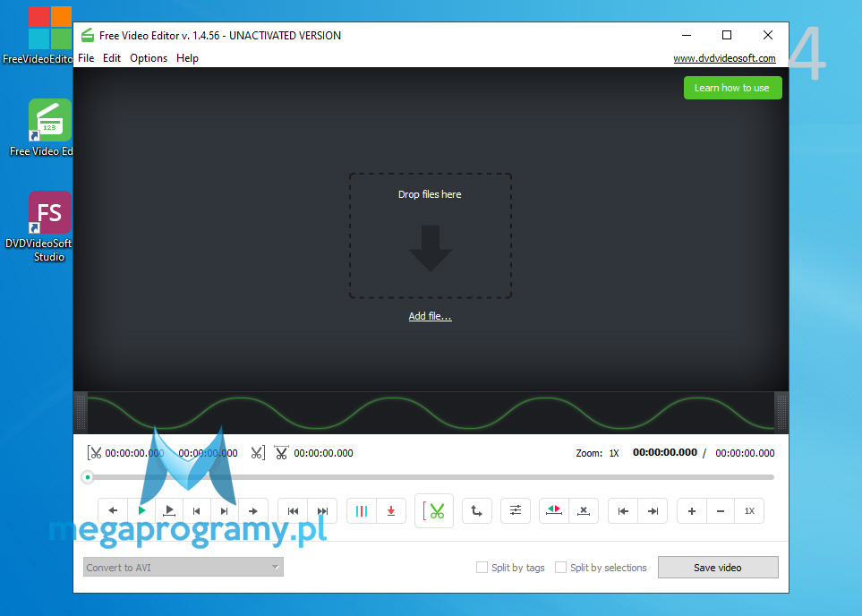
Task: Click the left waveform timeline handle
Action: click(81, 411)
